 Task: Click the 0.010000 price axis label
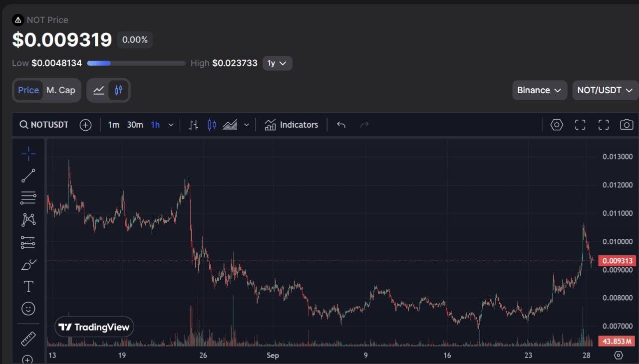[618, 242]
